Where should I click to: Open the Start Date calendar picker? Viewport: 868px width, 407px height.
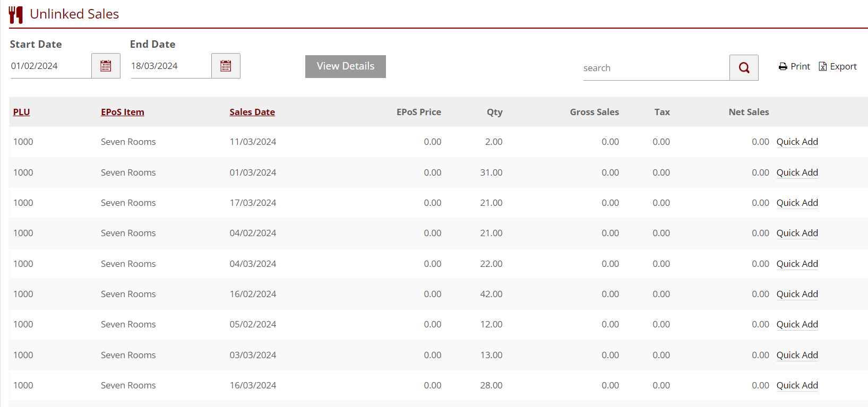pos(106,66)
